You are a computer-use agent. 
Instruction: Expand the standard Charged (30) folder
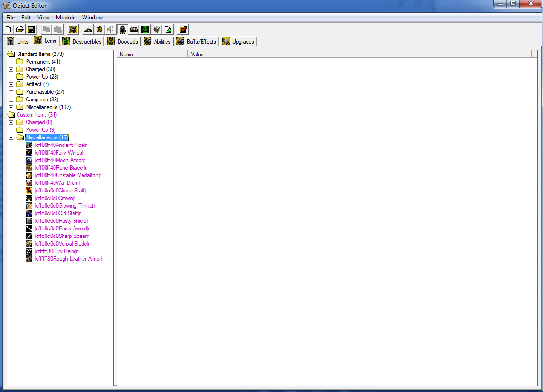tap(11, 69)
